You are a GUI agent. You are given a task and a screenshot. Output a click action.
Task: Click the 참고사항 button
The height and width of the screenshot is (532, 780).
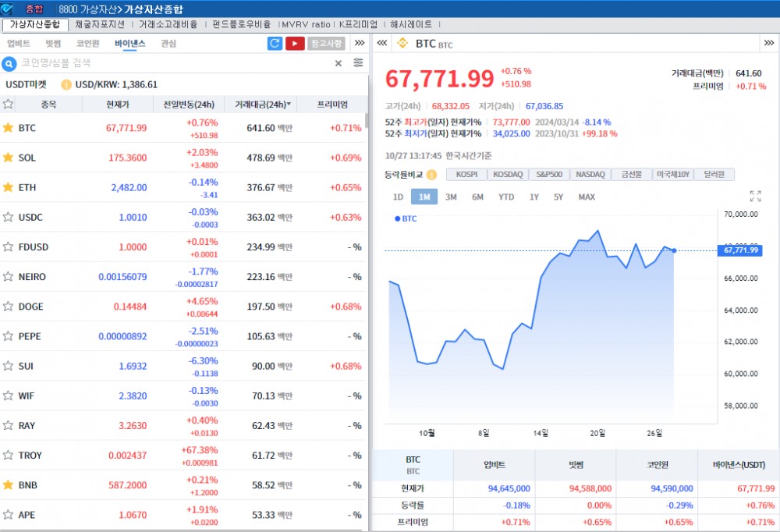coord(327,44)
